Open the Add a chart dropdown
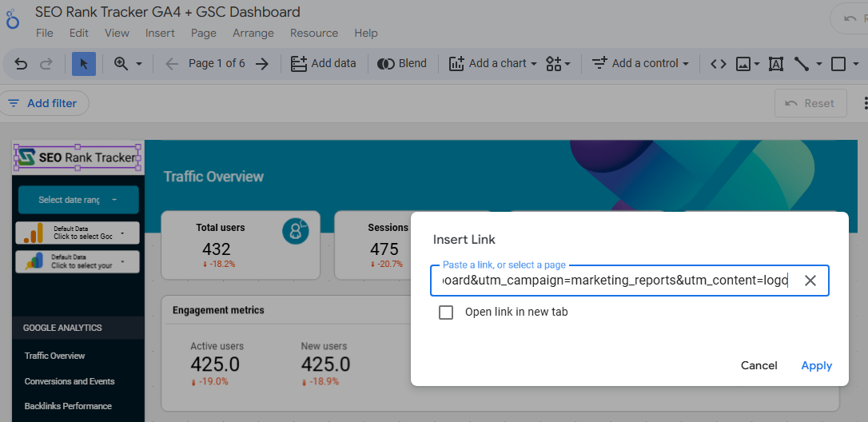Viewport: 868px width, 422px height. click(493, 64)
